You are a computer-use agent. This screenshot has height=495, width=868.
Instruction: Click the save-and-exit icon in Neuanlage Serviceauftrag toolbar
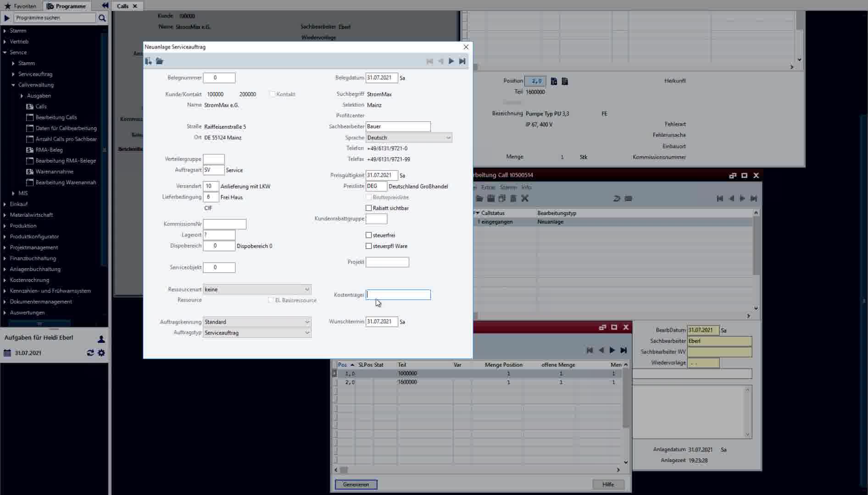(148, 61)
